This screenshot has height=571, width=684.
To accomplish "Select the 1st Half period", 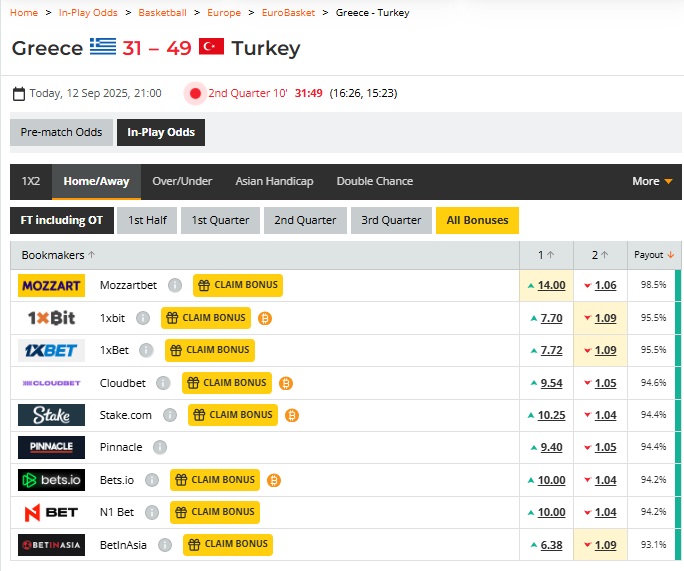I will point(147,220).
